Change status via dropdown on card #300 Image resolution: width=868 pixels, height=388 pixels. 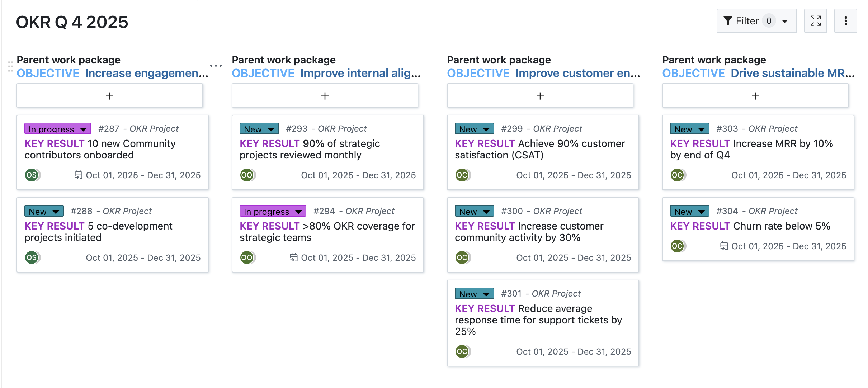487,211
